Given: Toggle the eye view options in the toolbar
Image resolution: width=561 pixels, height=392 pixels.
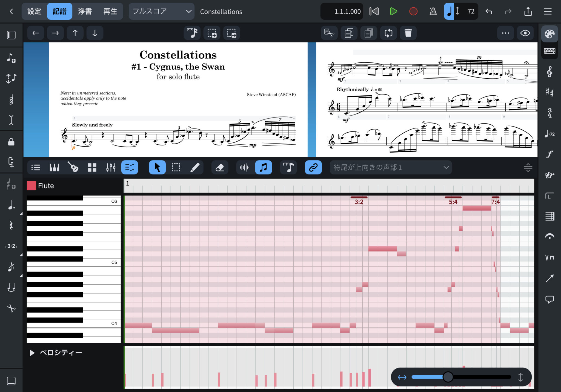Looking at the screenshot, I should (x=525, y=33).
